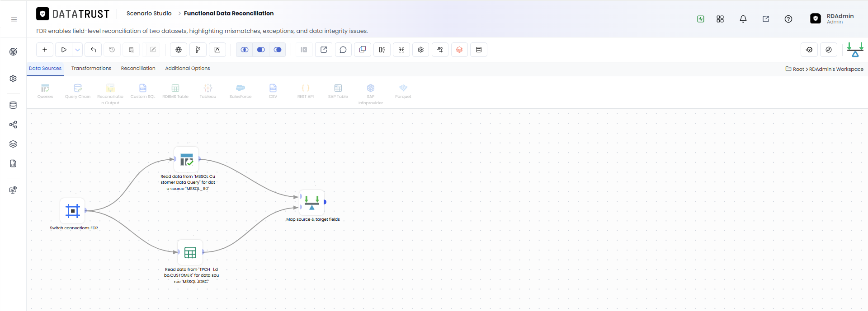
Task: Switch to the Data Sources tab
Action: pos(45,69)
